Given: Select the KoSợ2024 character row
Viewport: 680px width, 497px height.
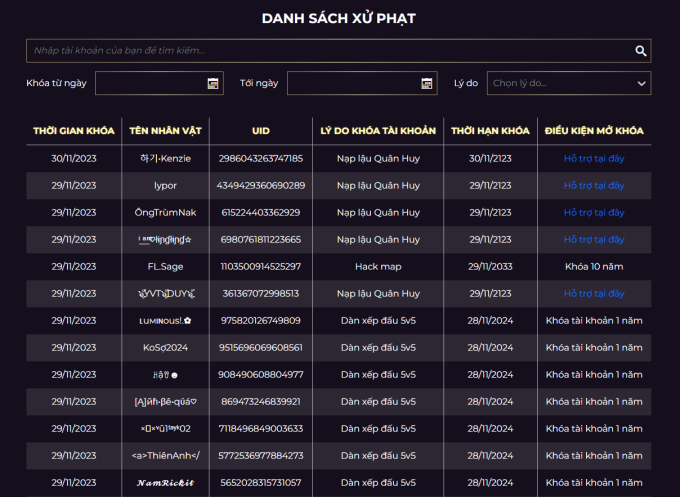Looking at the screenshot, I should tap(166, 348).
